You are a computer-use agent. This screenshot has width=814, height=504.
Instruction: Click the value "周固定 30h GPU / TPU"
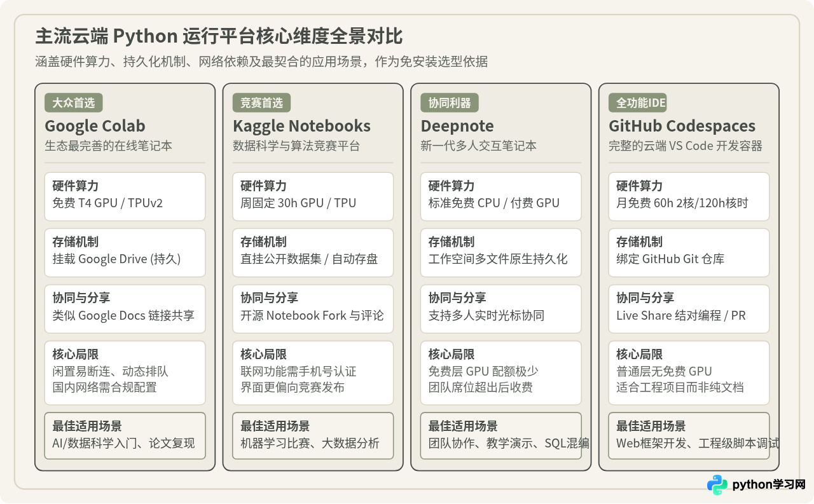point(298,203)
